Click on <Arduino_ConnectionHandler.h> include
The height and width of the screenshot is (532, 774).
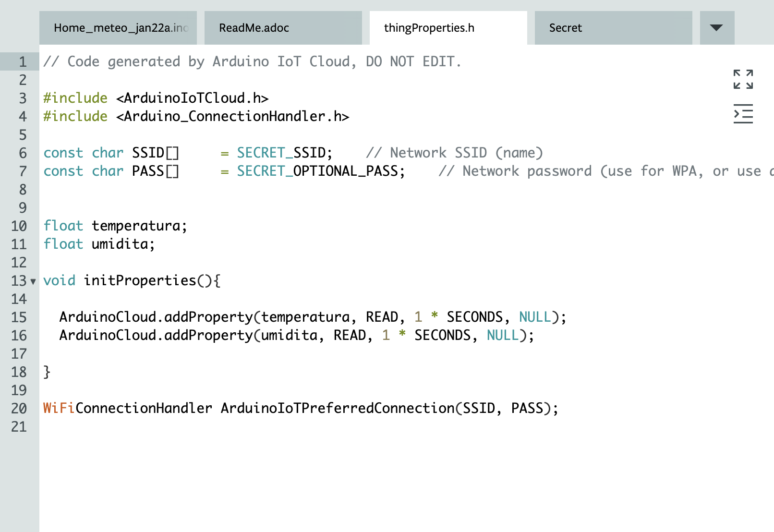[x=232, y=116]
